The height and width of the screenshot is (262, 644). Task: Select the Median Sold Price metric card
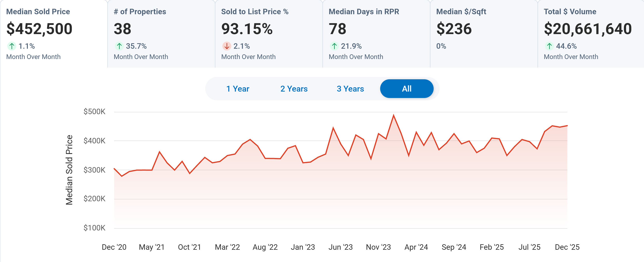(53, 34)
